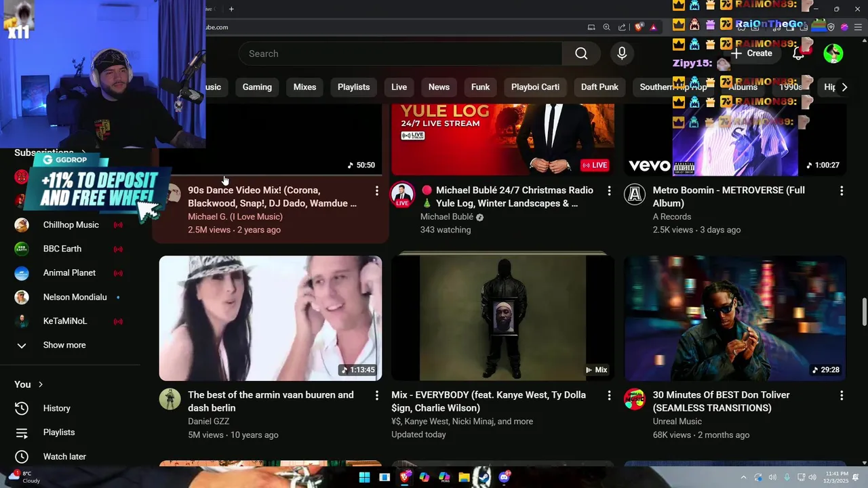Click the YouTube search input field
The image size is (868, 488).
coord(400,54)
